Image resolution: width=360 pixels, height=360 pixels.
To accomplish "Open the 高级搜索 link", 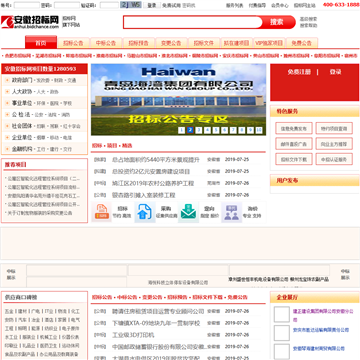I will 308,19.
